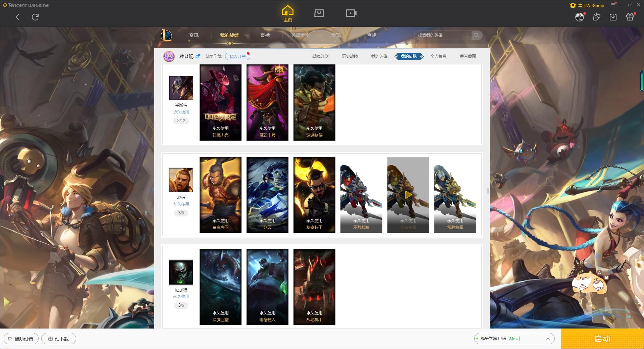The height and width of the screenshot is (349, 644).
Task: Click the Tencent WeGame logo
Action: click(x=26, y=5)
